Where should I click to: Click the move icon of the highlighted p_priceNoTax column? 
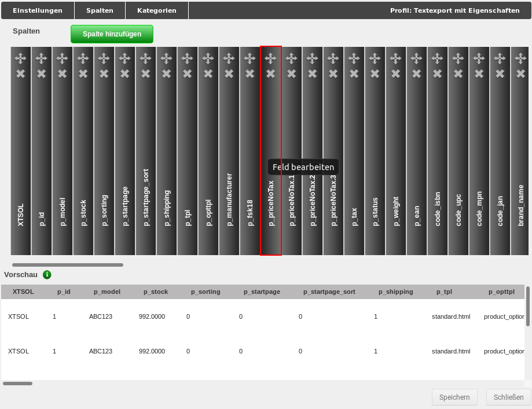pyautogui.click(x=270, y=58)
